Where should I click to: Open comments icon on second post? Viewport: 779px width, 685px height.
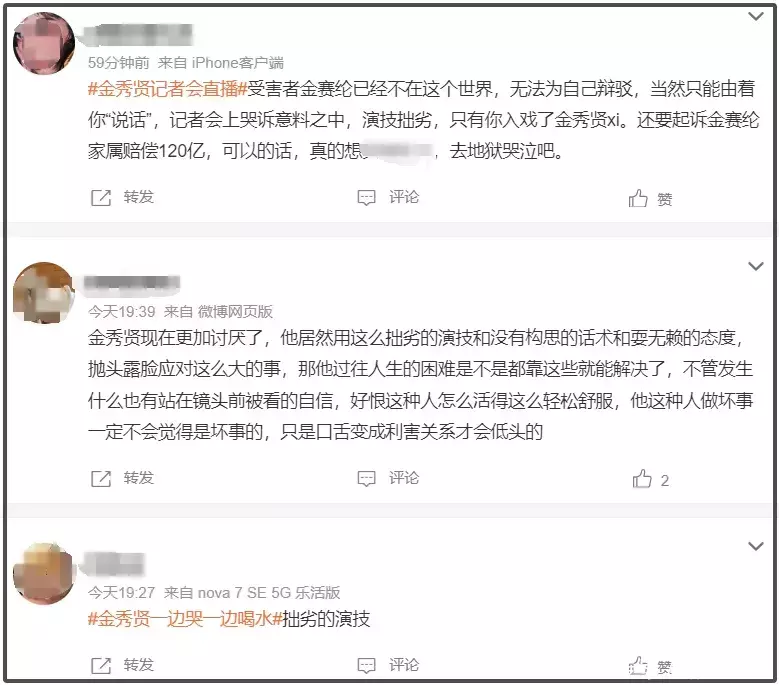coord(366,478)
